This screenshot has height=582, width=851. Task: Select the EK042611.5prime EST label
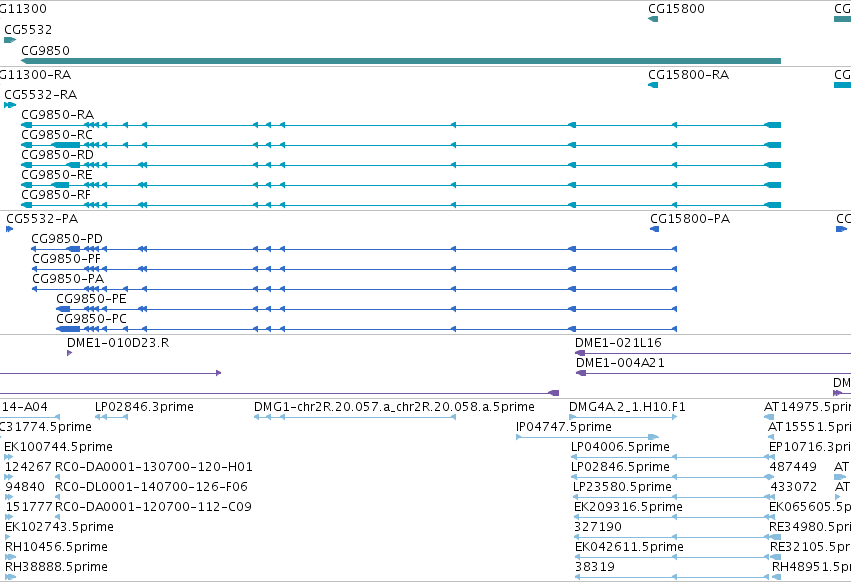click(x=630, y=547)
